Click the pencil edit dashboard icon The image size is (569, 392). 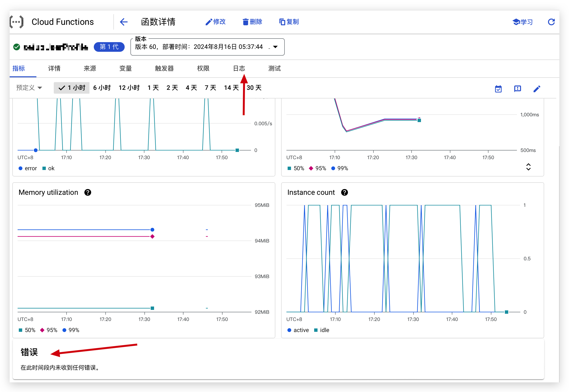[x=537, y=89]
